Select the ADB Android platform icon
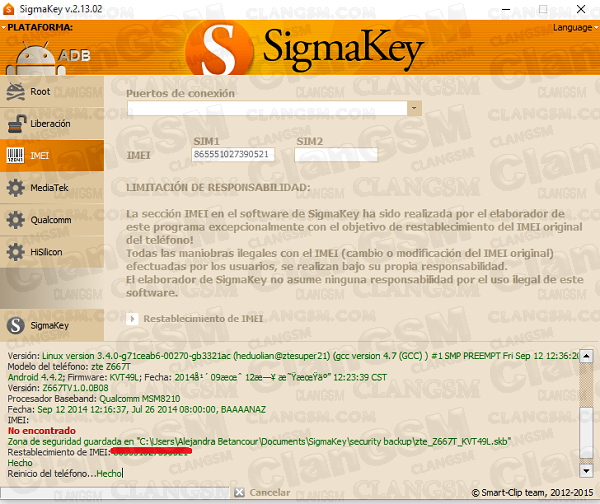Viewport: 600px width, 504px height. [x=36, y=58]
